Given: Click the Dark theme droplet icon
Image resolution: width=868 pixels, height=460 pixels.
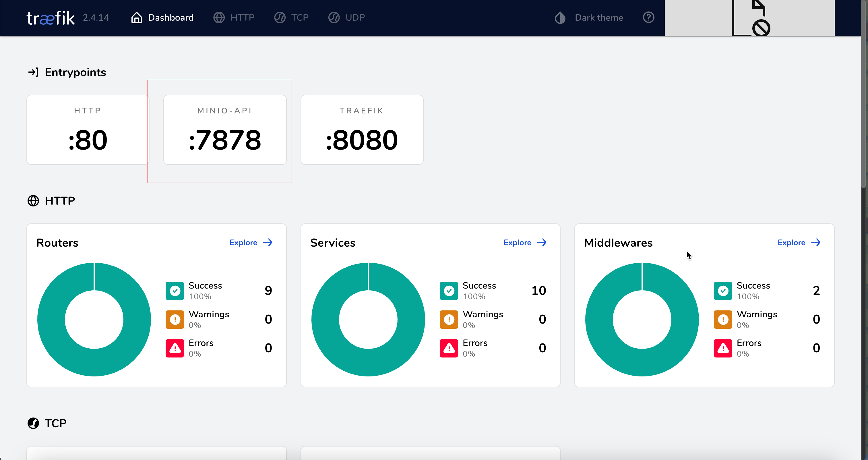Looking at the screenshot, I should pos(560,18).
